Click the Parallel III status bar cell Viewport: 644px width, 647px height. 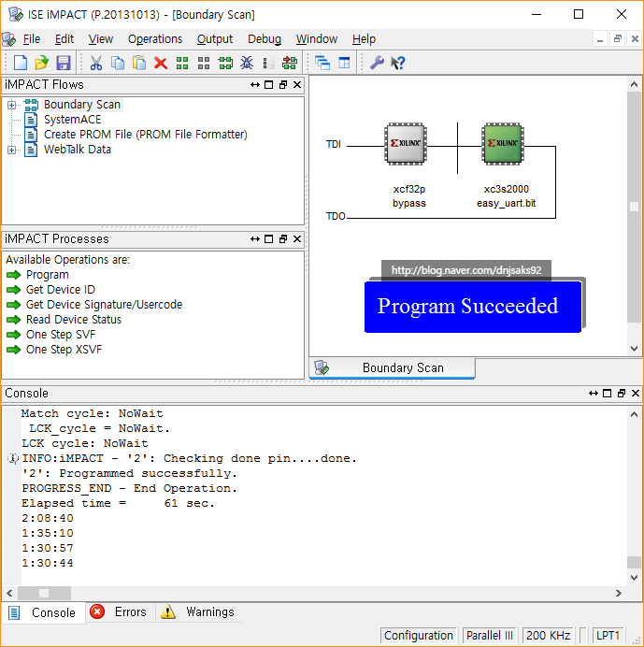[x=489, y=636]
